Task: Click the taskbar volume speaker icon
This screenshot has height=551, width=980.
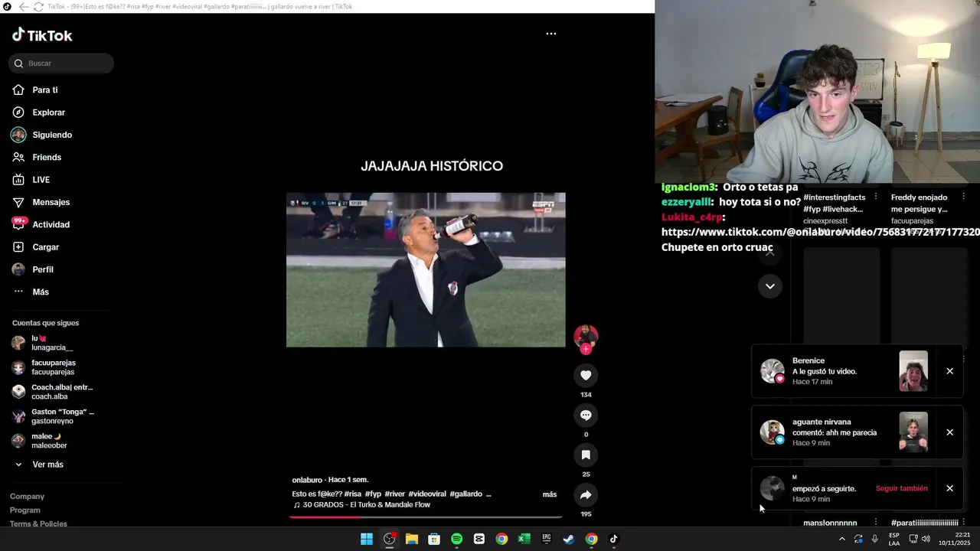Action: point(926,539)
